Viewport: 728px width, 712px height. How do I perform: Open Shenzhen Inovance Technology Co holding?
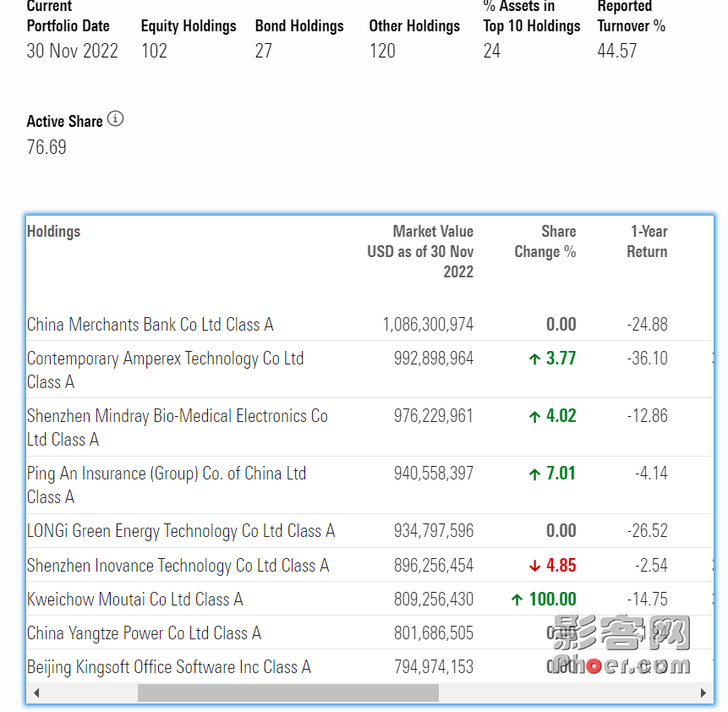(178, 565)
